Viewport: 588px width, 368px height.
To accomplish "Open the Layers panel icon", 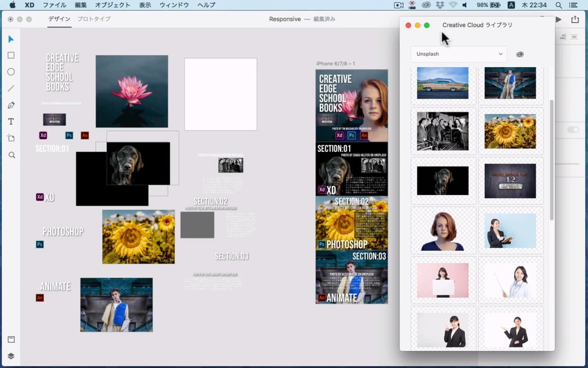I will 11,356.
